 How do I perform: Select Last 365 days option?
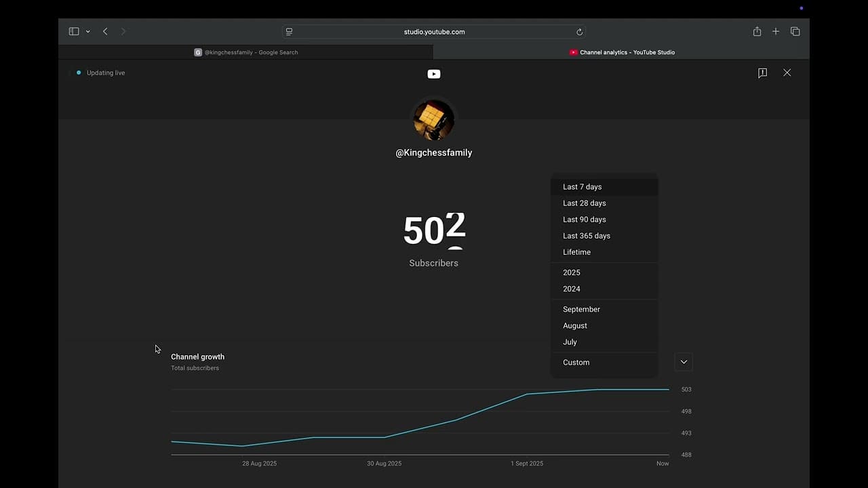(604, 236)
